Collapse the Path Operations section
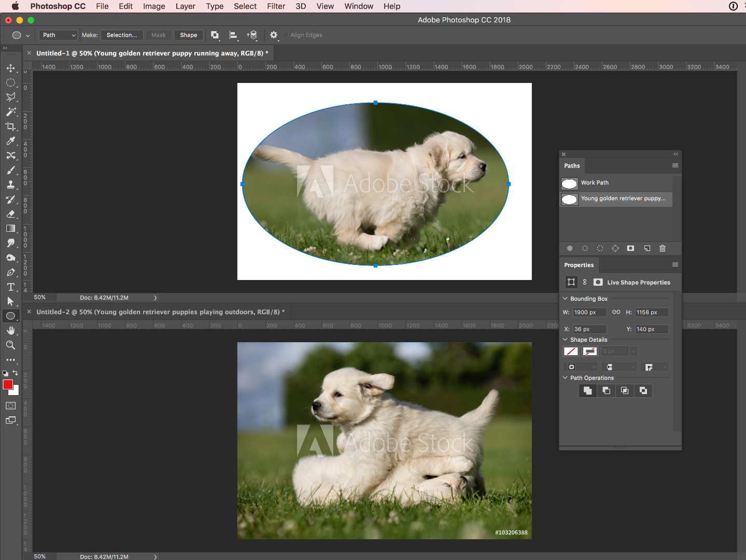Screen dimensions: 746x560 (x=565, y=378)
